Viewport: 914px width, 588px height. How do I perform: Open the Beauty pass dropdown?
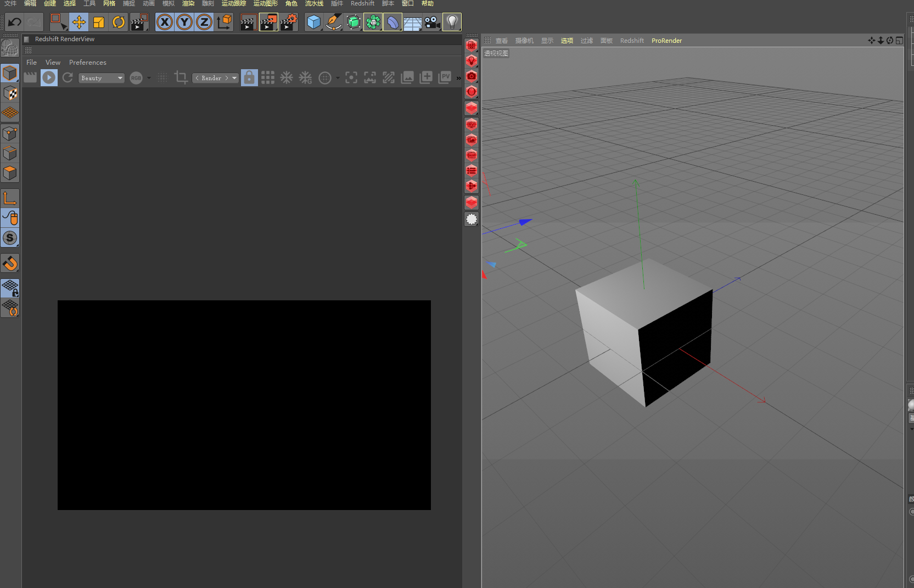click(101, 78)
